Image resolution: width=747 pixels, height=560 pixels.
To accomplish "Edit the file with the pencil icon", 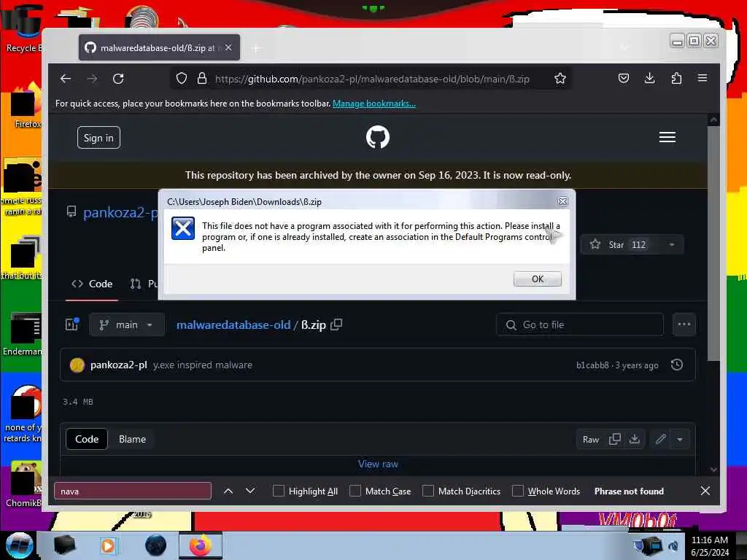I will [x=660, y=439].
